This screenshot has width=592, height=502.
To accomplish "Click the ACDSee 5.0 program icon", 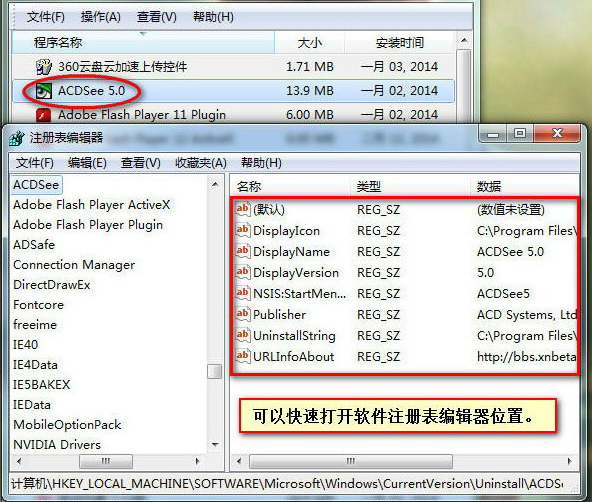I will [x=43, y=91].
